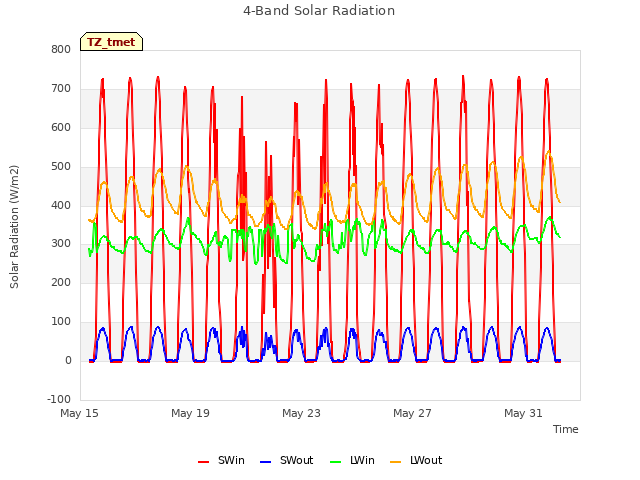Click the 300 y-axis tick label
This screenshot has height=480, width=640.
pos(61,244)
